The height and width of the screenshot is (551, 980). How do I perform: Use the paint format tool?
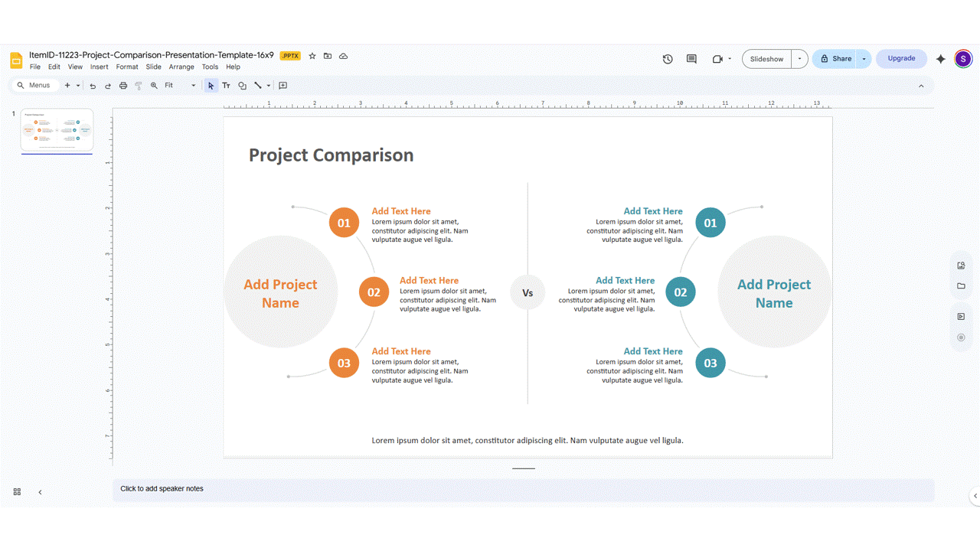click(x=139, y=85)
